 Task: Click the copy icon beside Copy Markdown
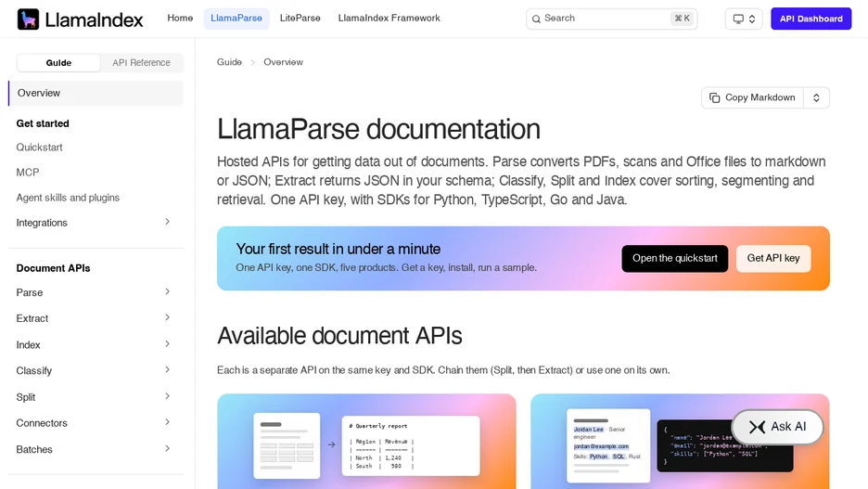coord(715,97)
